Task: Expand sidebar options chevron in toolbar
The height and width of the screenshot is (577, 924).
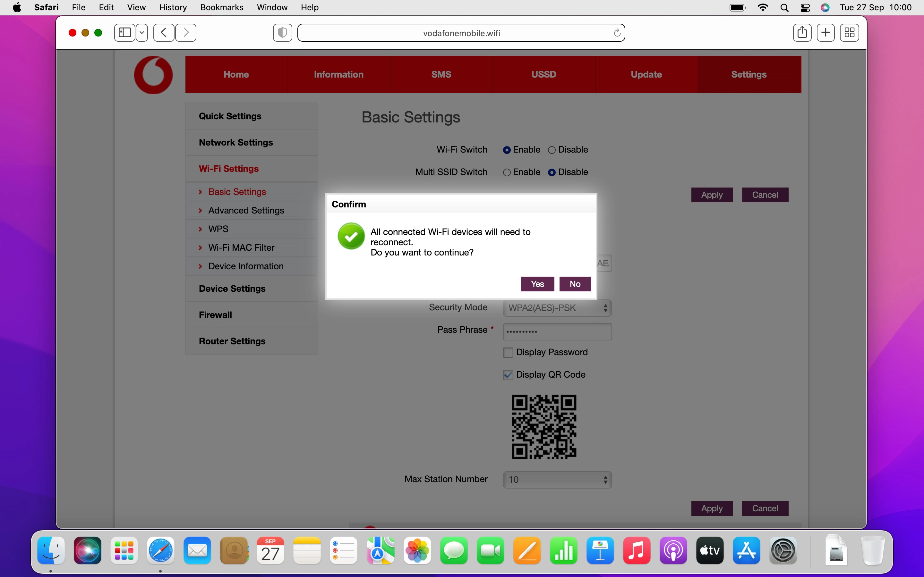Action: (142, 33)
